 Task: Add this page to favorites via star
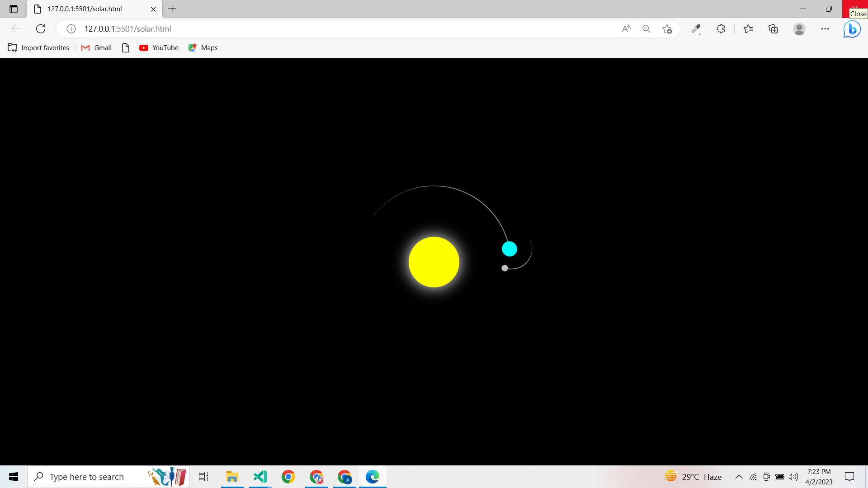coord(667,28)
